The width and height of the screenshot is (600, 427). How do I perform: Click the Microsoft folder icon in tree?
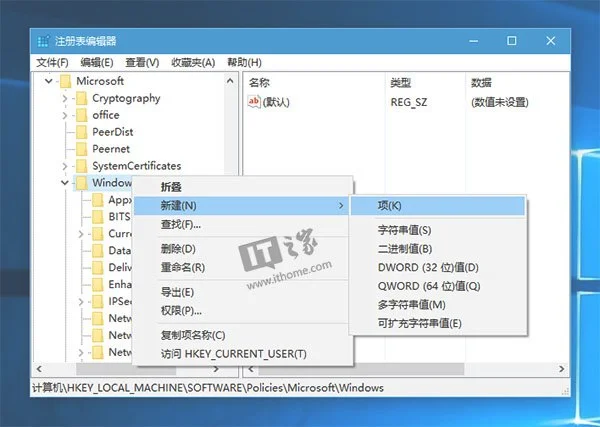65,81
